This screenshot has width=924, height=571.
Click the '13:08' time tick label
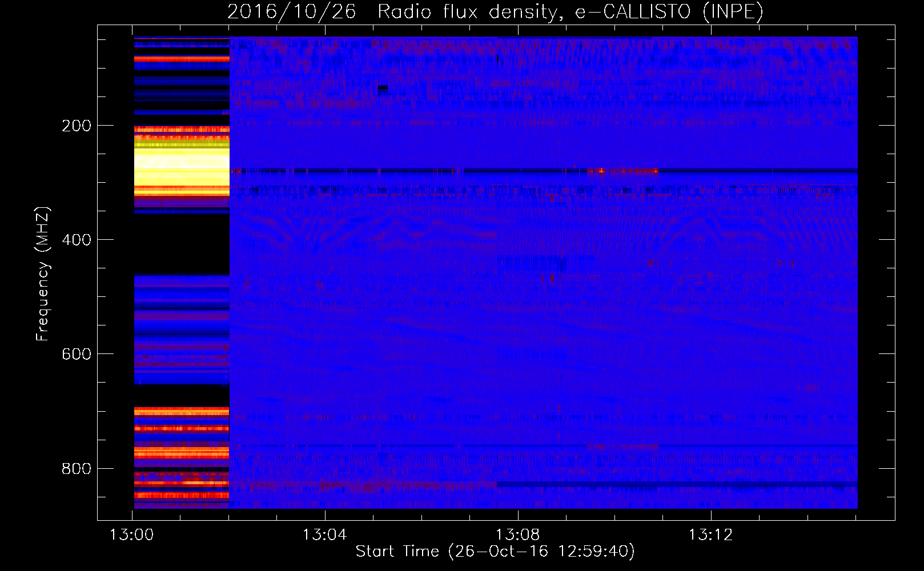click(517, 535)
